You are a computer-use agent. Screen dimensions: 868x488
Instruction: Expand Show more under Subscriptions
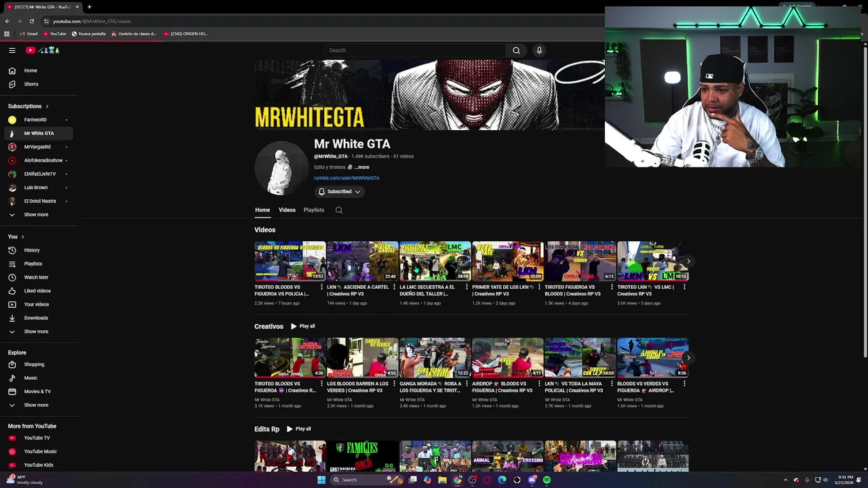click(38, 215)
